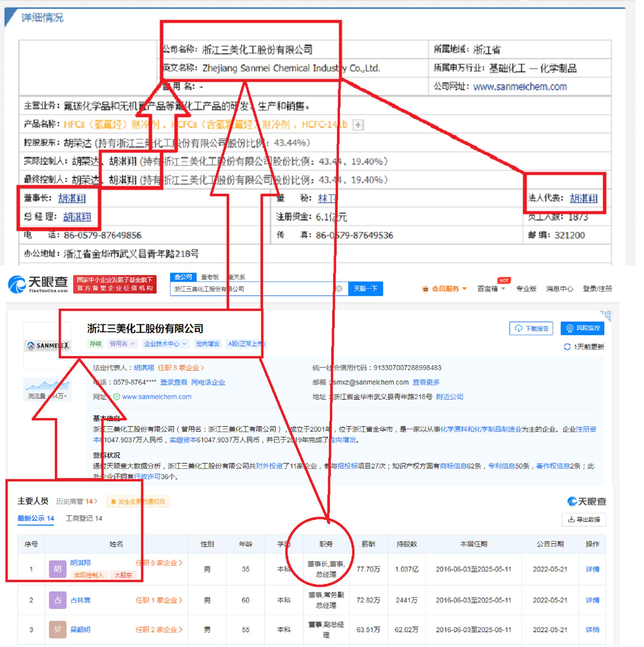
Task: Open the 会员服务 dropdown
Action: tap(445, 289)
